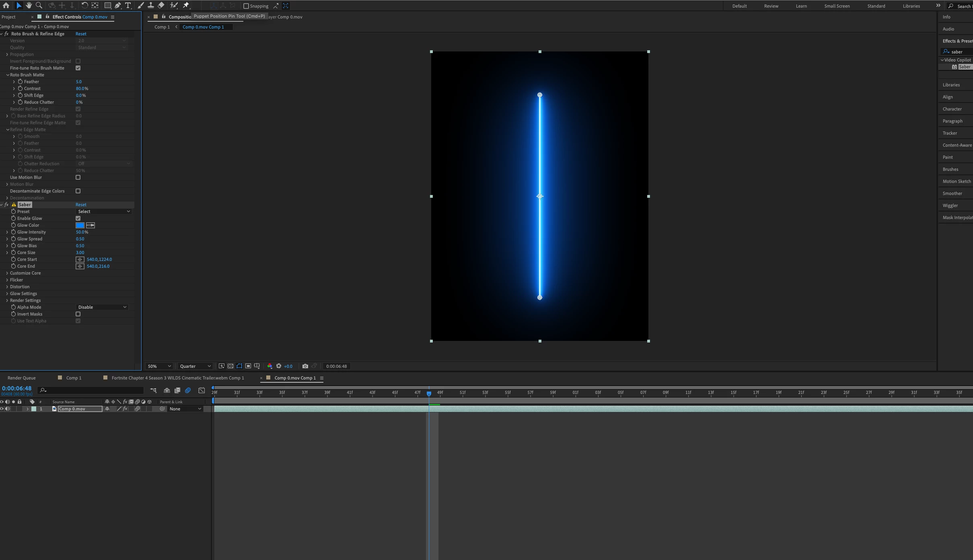Reset the Saber effect
The image size is (973, 560).
tap(81, 205)
